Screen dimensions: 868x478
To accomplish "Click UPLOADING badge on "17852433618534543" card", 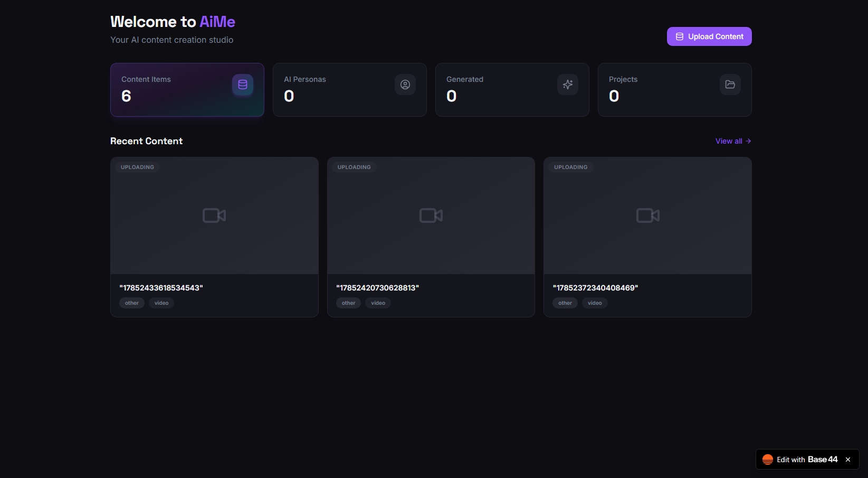I will pos(137,167).
